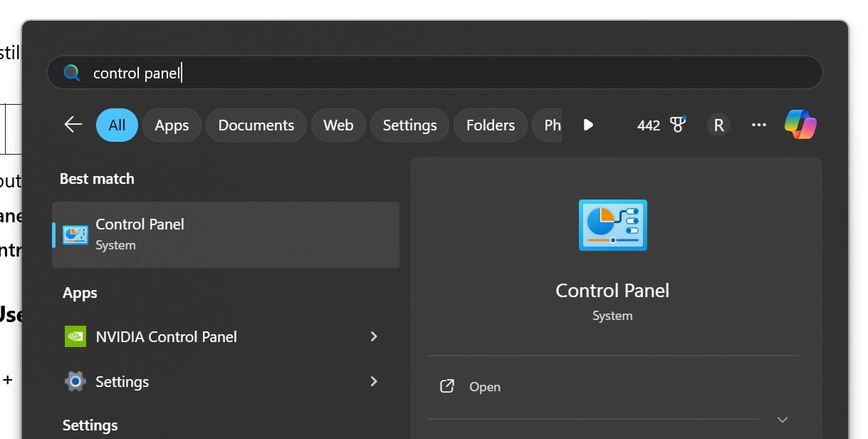This screenshot has width=868, height=439.
Task: Click the NVIDIA Control Panel icon
Action: [75, 336]
